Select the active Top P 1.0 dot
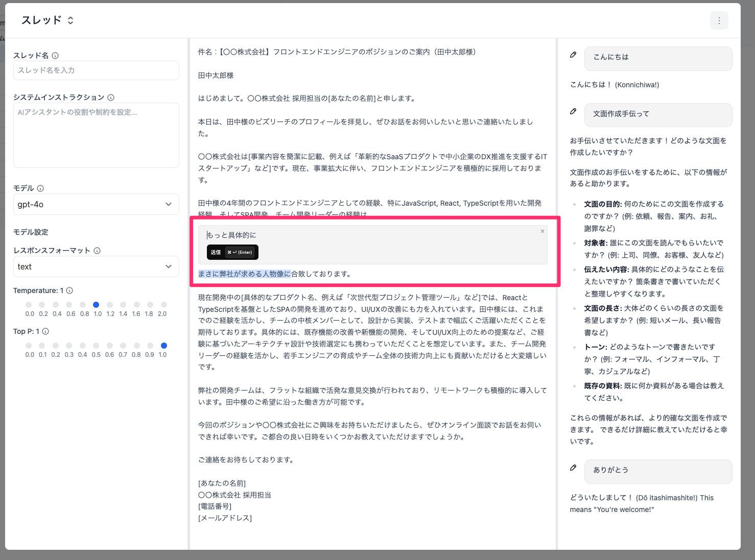Viewport: 755px width, 560px height. [164, 346]
